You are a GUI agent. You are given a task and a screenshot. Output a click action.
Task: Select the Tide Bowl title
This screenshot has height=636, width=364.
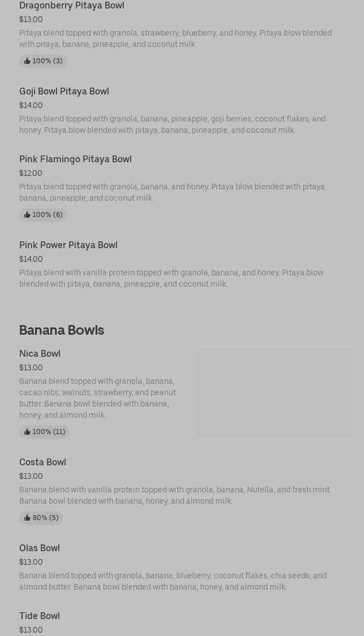(x=40, y=616)
